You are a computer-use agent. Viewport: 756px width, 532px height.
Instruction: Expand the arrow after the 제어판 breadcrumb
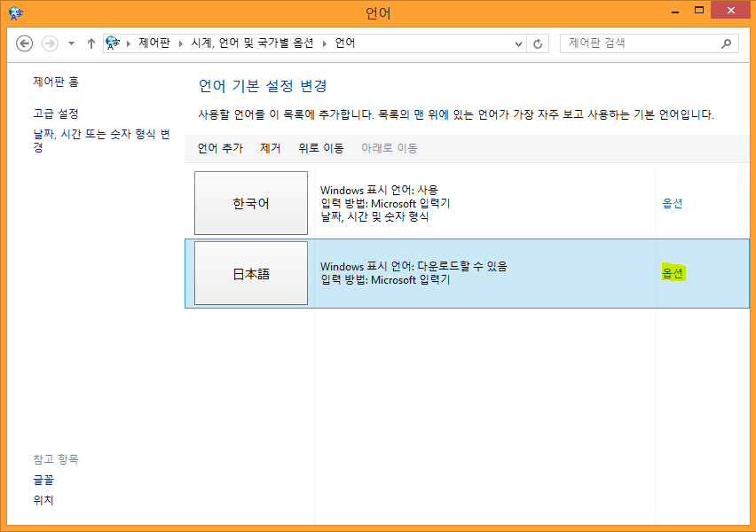(181, 43)
